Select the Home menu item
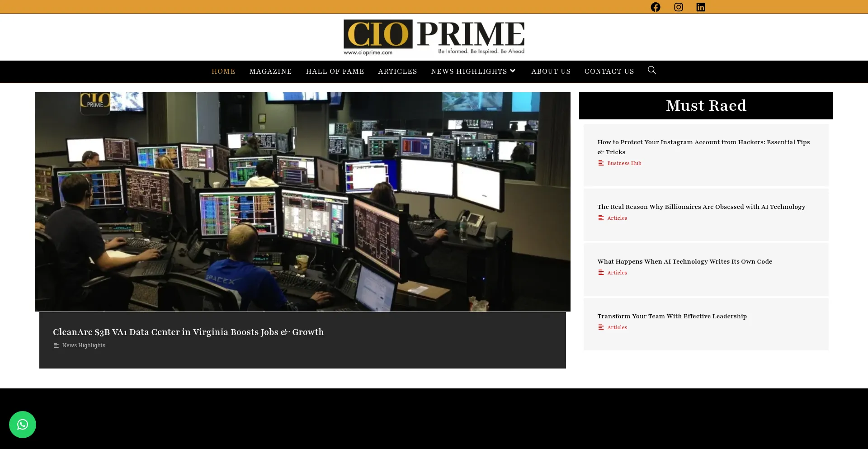This screenshot has width=868, height=449. coord(223,71)
